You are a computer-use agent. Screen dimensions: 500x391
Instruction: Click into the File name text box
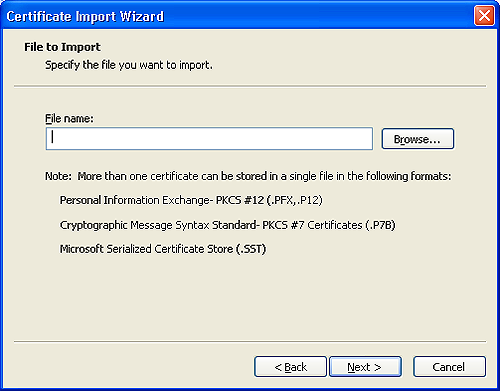[x=209, y=138]
